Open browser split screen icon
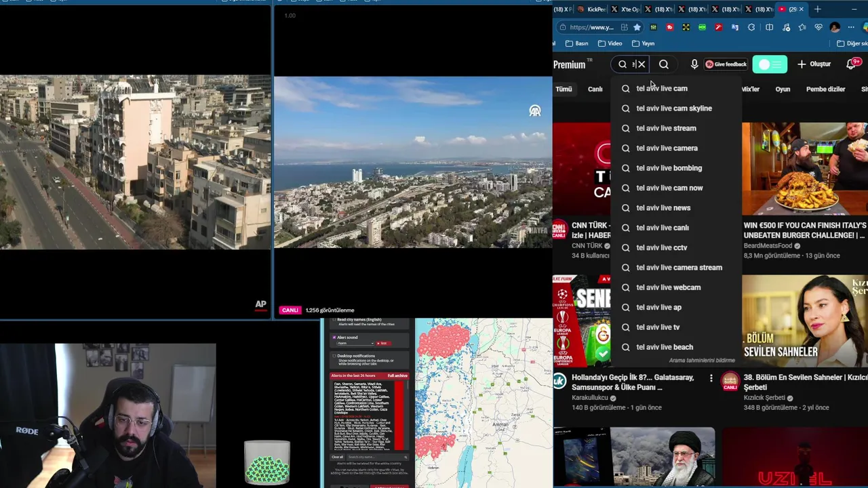Screen dimensions: 868x488 pos(769,27)
